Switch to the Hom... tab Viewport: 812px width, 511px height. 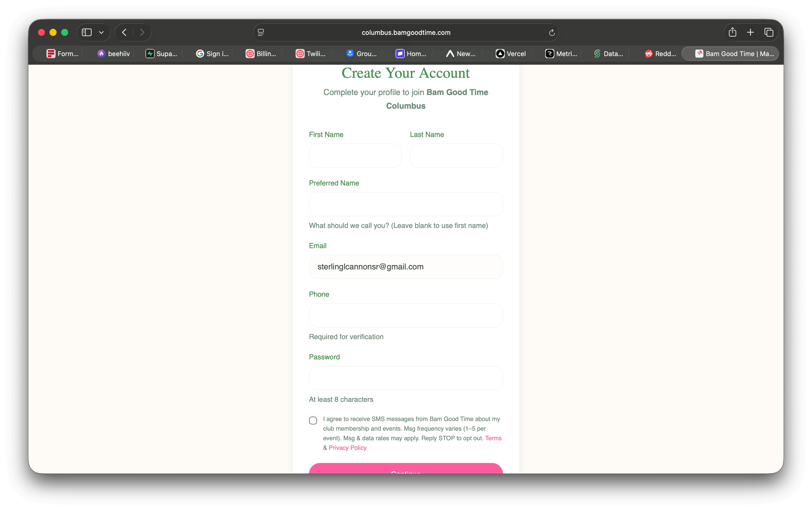[x=411, y=54]
